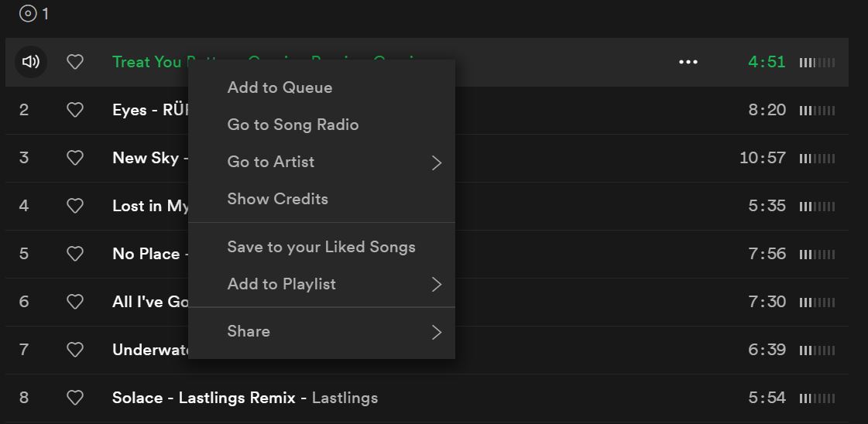Viewport: 868px width, 424px height.
Task: Toggle heart for No Place track
Action: click(x=75, y=254)
